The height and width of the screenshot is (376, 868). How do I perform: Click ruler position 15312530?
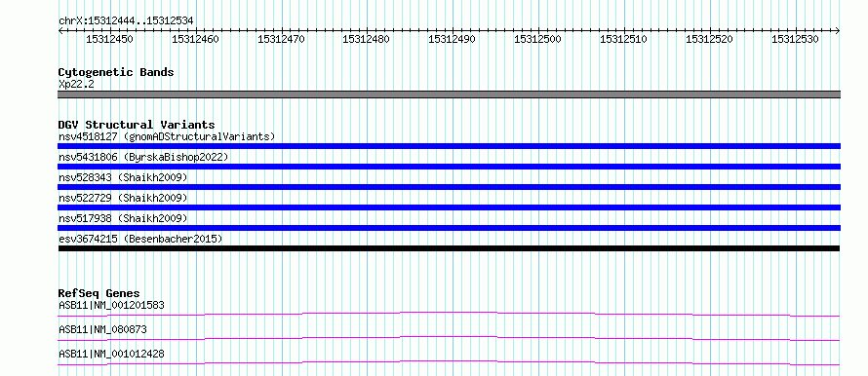796,39
